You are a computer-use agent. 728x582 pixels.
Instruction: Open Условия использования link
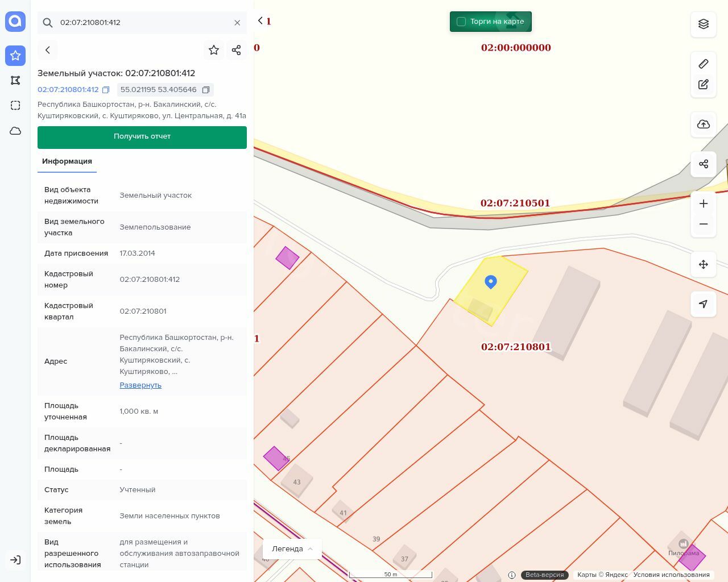(x=671, y=575)
